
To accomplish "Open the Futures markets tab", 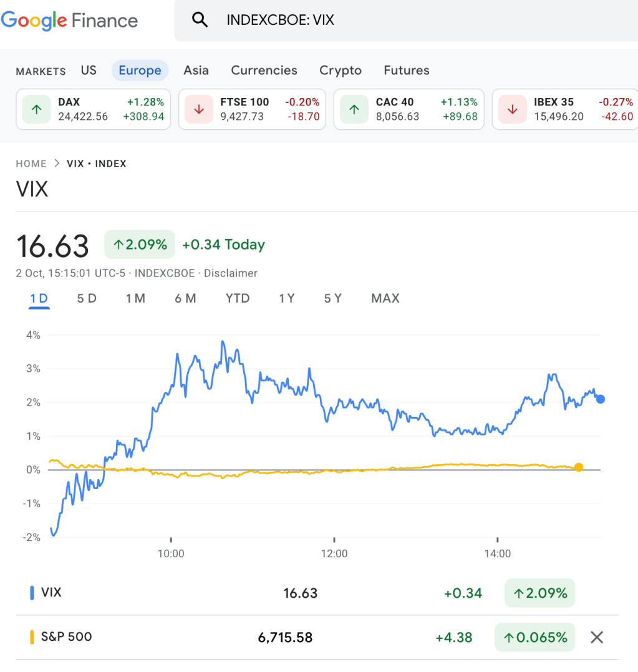I will coord(407,71).
